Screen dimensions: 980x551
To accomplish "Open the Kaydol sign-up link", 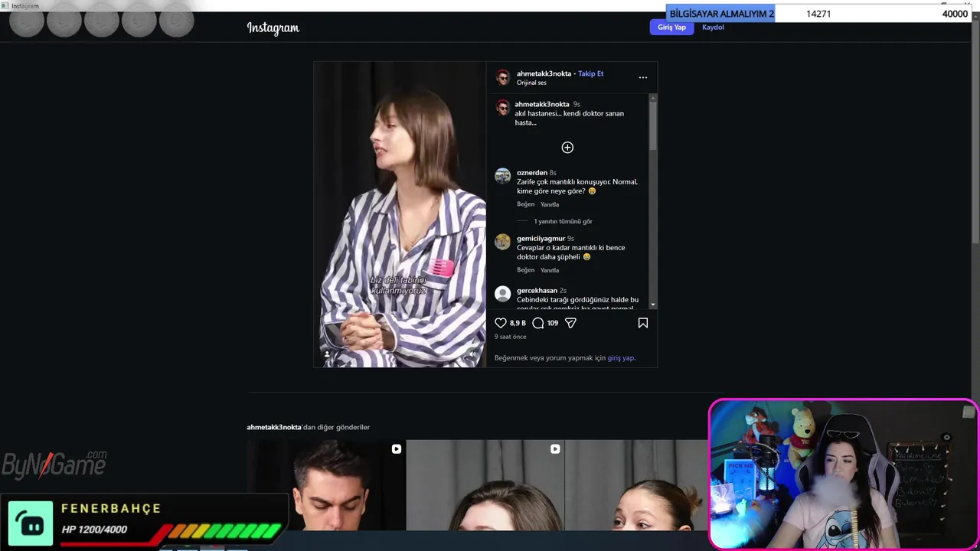I will (x=713, y=28).
